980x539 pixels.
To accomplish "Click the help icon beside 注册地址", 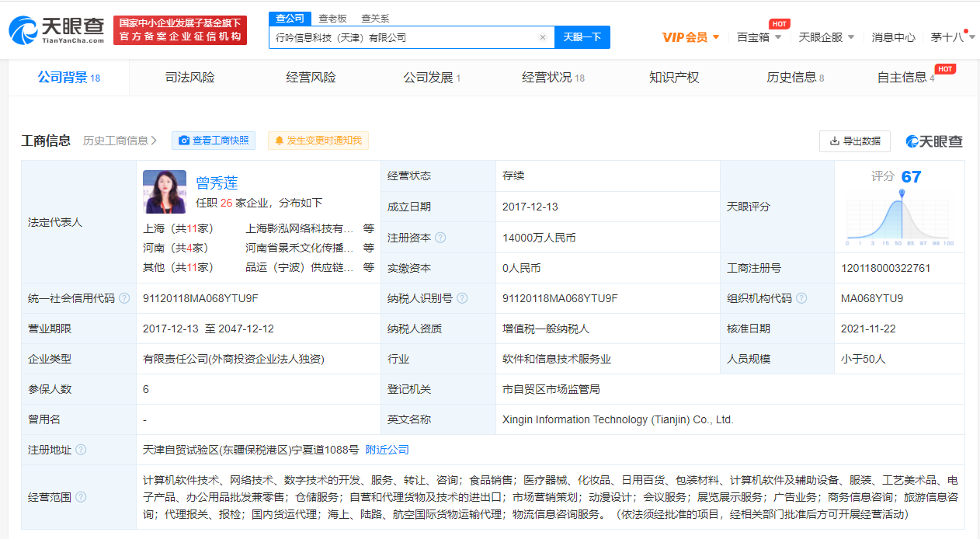I will tap(81, 450).
